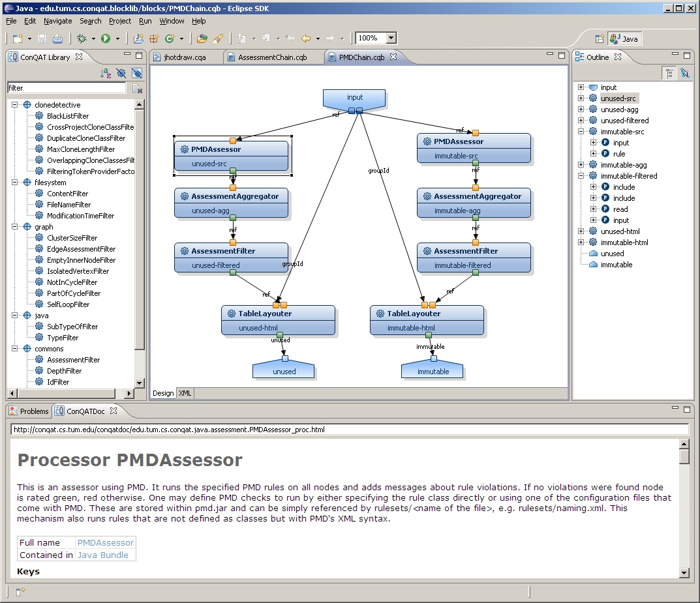Toggle the rightmost Outline toolbar button

685,73
